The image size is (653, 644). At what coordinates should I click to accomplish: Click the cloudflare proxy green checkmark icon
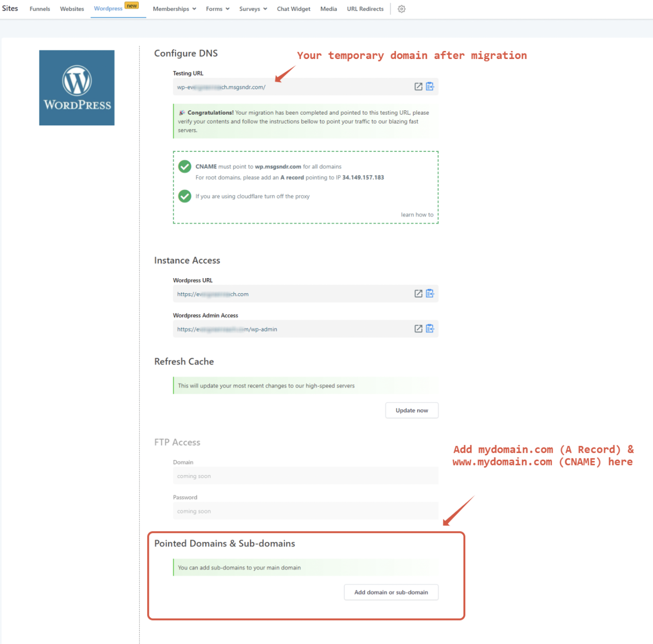[185, 196]
